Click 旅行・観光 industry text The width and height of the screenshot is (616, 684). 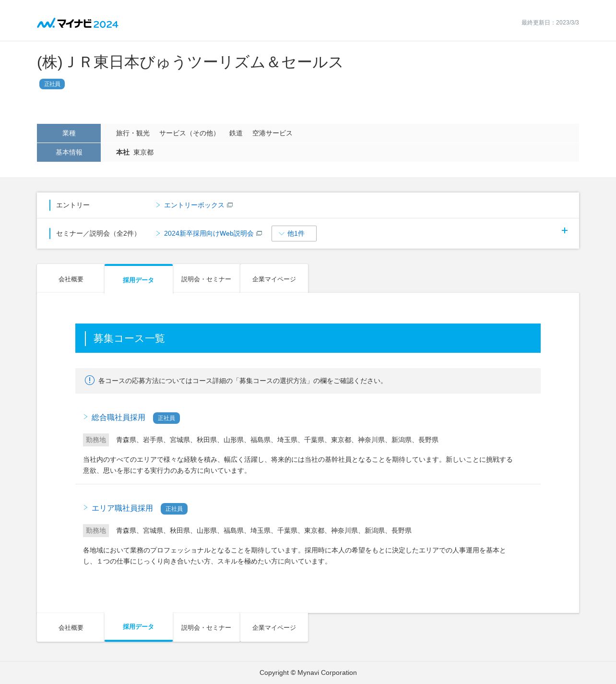pyautogui.click(x=133, y=133)
